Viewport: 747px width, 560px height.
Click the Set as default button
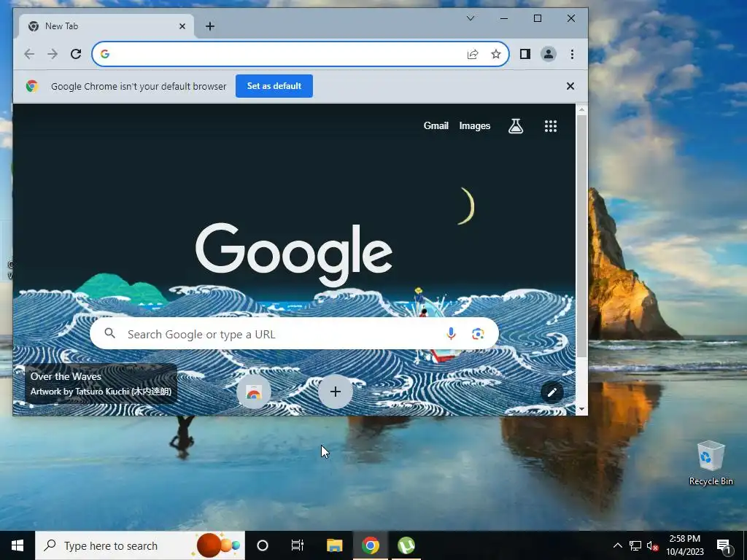tap(274, 86)
